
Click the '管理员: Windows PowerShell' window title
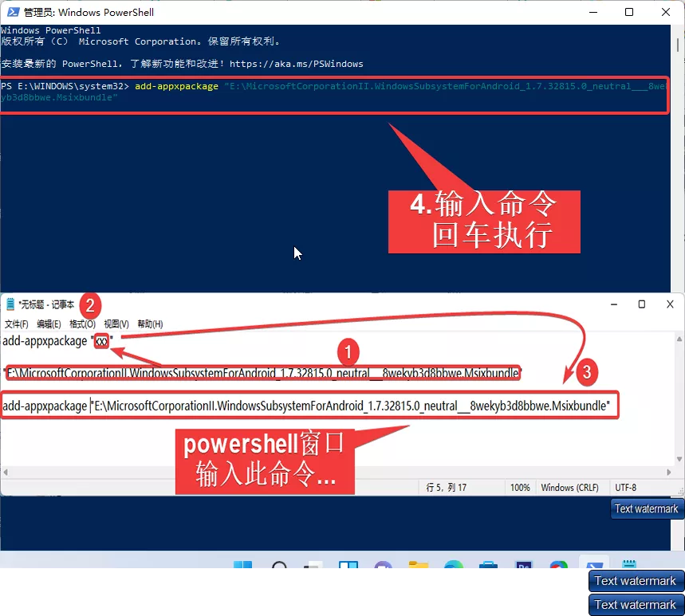coord(89,12)
